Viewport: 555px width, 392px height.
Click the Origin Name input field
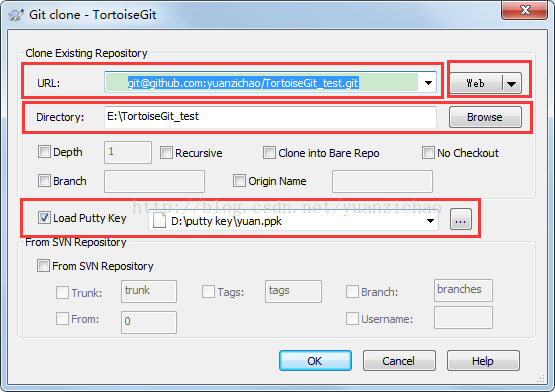coord(382,181)
